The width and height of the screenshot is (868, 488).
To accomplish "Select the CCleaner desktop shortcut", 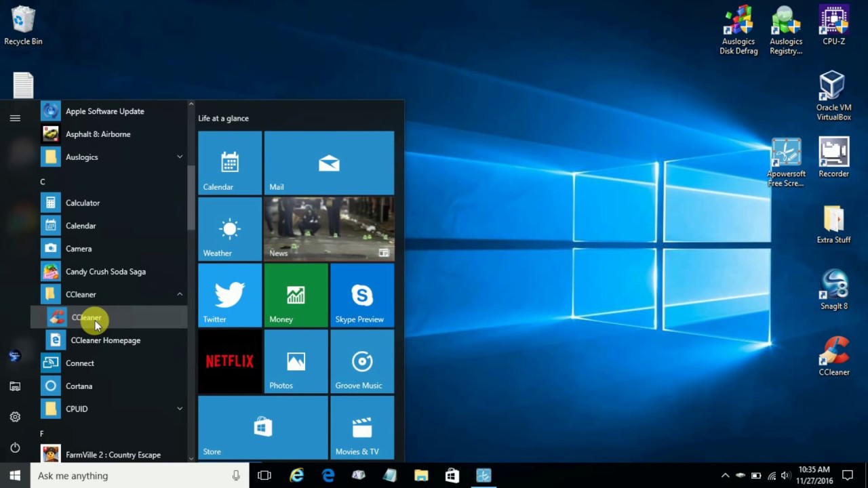I will 833,357.
